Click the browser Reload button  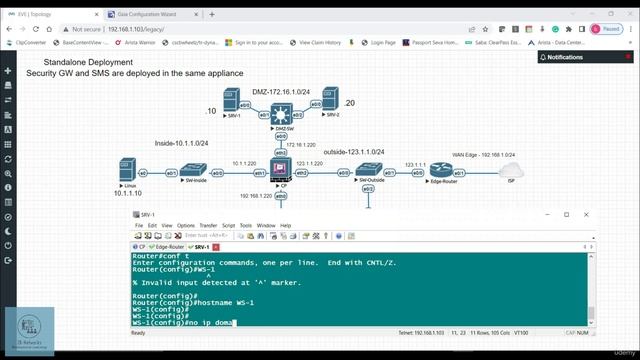(36, 29)
